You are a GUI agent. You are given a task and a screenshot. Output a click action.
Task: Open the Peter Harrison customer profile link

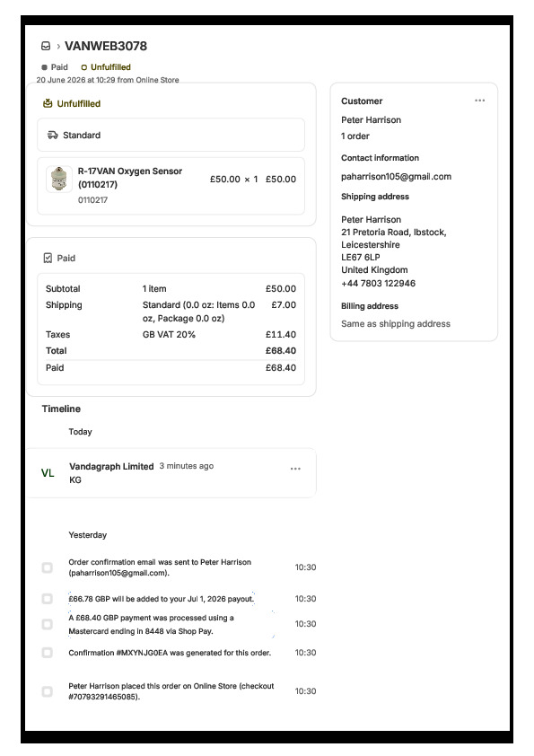[371, 120]
